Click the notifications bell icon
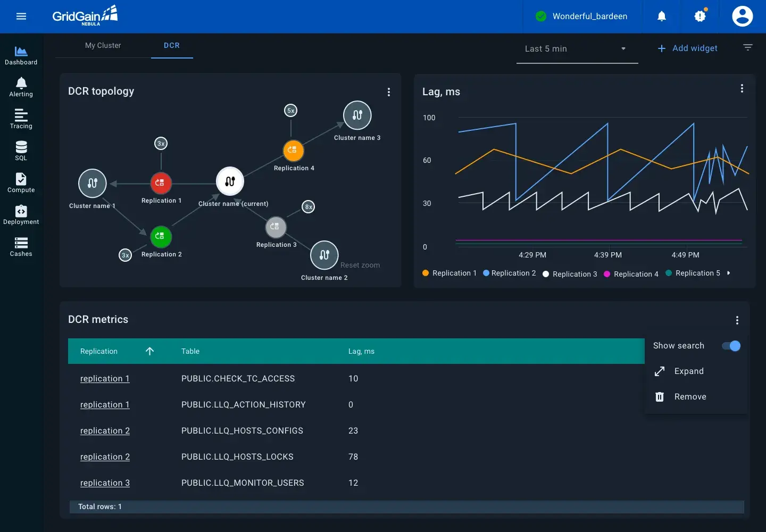The height and width of the screenshot is (532, 766). (x=662, y=16)
